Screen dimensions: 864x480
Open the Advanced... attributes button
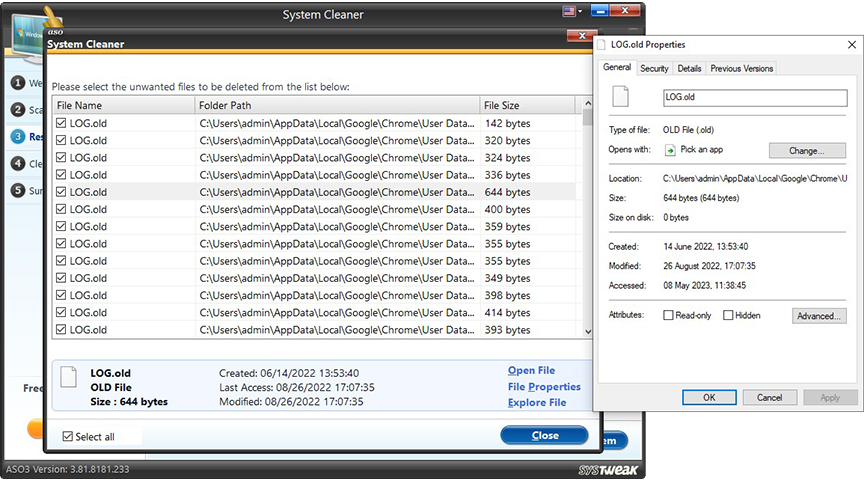click(819, 316)
